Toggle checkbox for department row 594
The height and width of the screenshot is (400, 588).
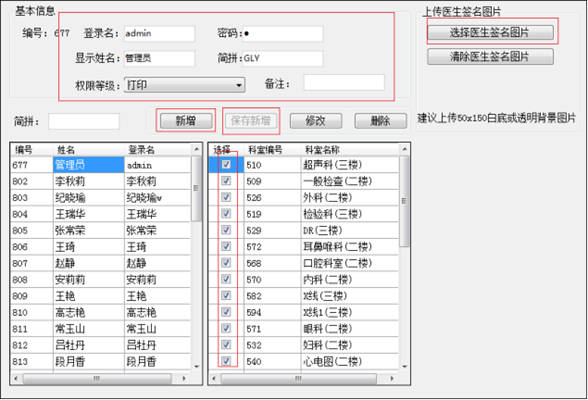226,312
